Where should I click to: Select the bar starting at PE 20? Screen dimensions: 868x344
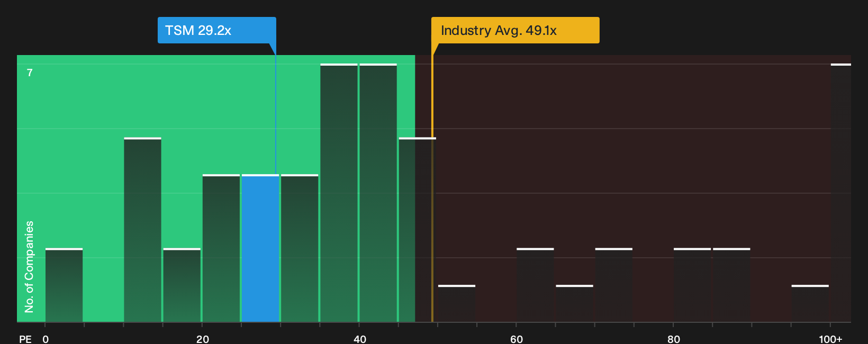[x=221, y=248]
